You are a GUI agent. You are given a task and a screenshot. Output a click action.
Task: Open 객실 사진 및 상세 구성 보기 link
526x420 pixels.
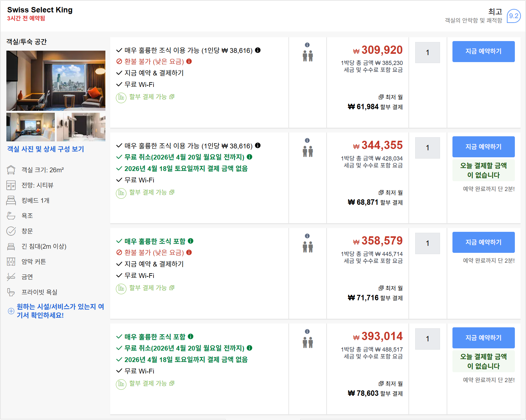[x=46, y=149]
